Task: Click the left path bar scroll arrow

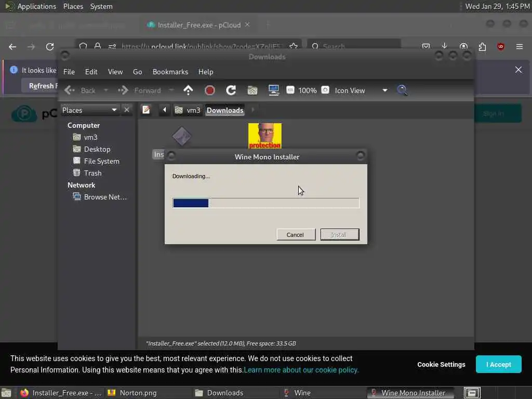Action: 165,110
